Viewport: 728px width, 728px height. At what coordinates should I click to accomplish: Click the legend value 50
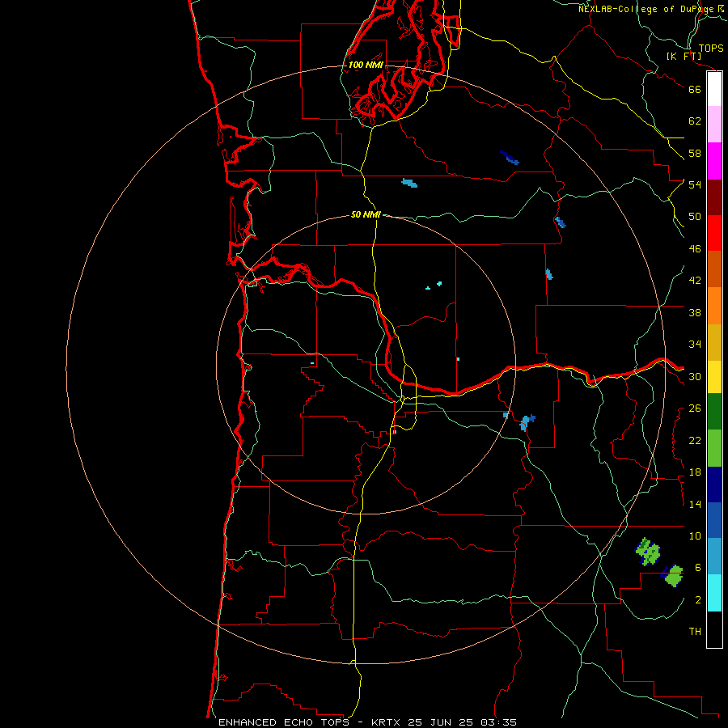[695, 216]
